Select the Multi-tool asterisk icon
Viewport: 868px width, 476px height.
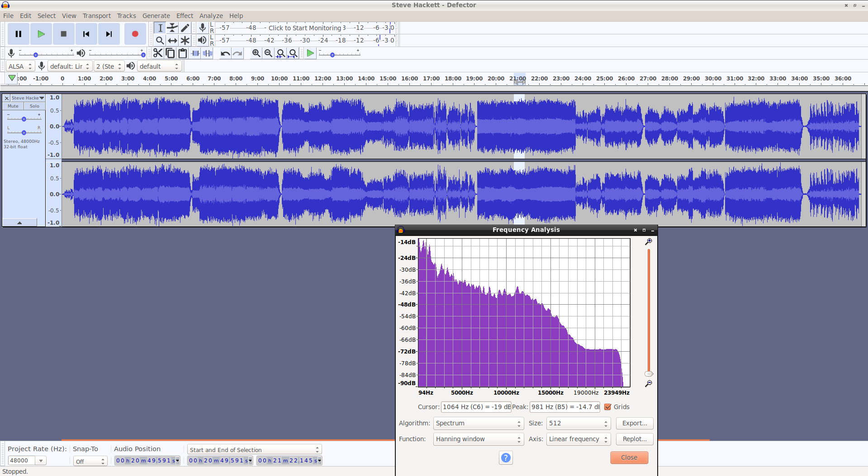[185, 40]
